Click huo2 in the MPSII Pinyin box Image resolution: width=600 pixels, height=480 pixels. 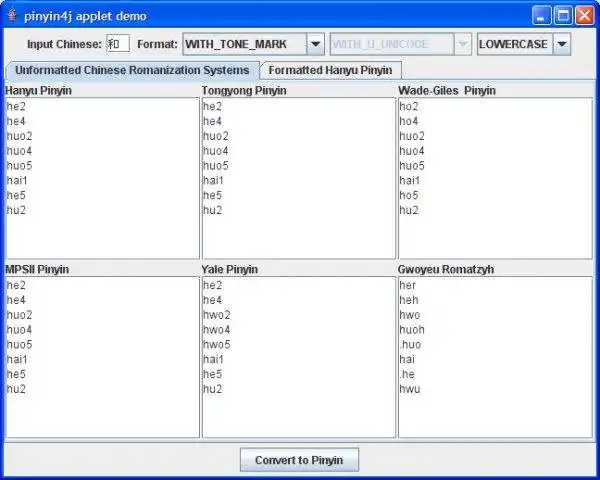click(x=20, y=315)
